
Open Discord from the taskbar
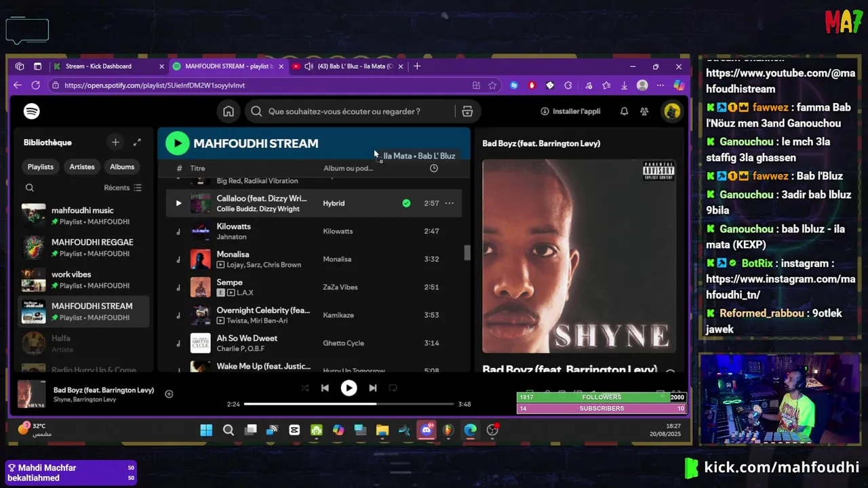[427, 430]
